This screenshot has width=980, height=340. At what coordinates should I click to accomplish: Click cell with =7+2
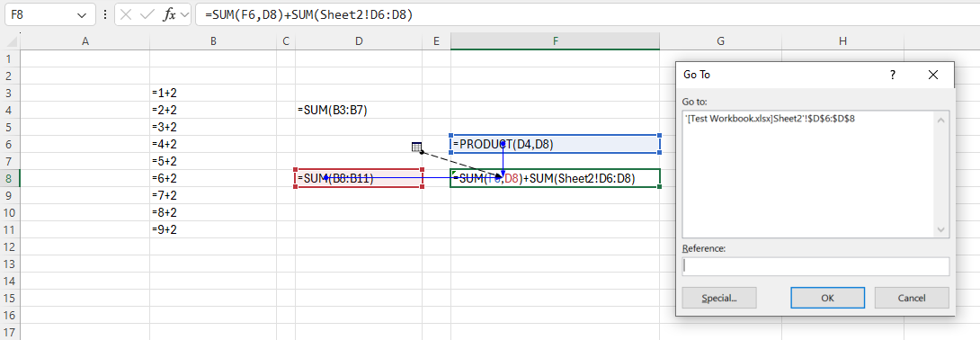point(213,195)
